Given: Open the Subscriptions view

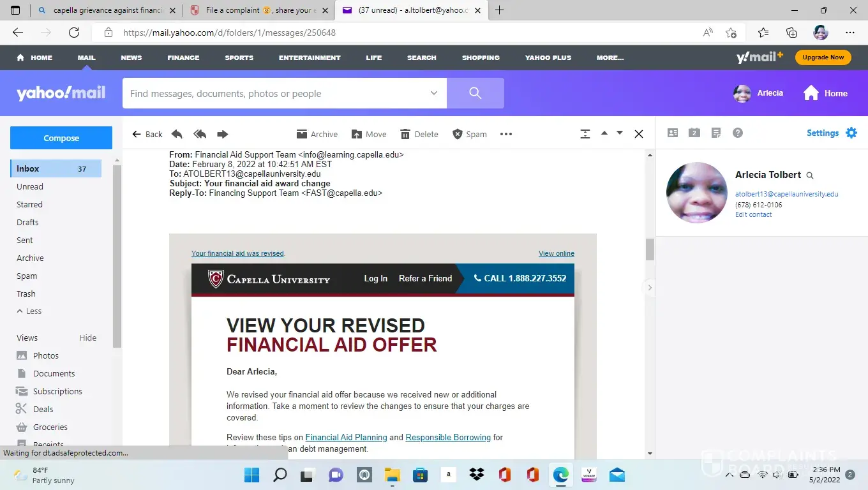Looking at the screenshot, I should 49,391.
